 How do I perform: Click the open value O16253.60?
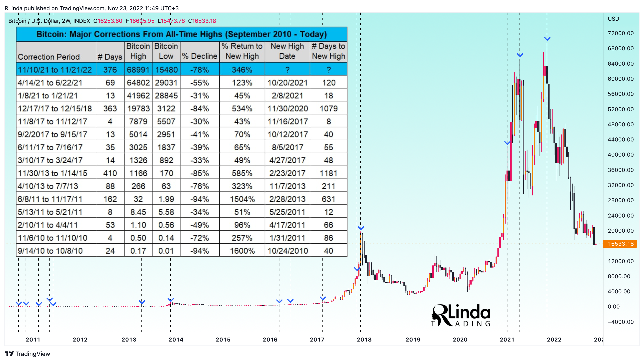pos(108,21)
